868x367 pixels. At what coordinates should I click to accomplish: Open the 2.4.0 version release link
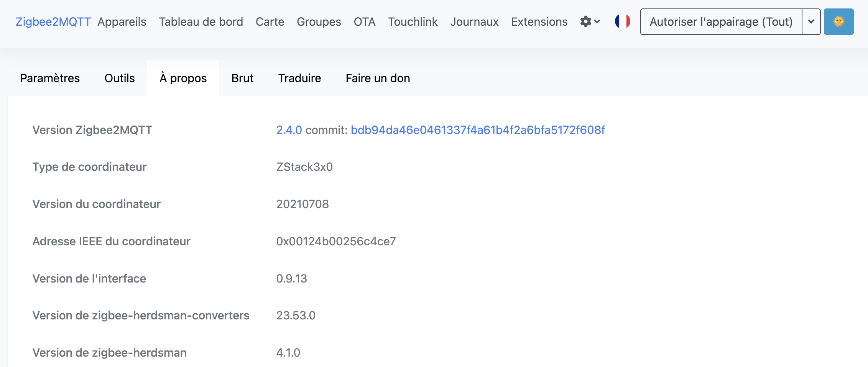289,130
